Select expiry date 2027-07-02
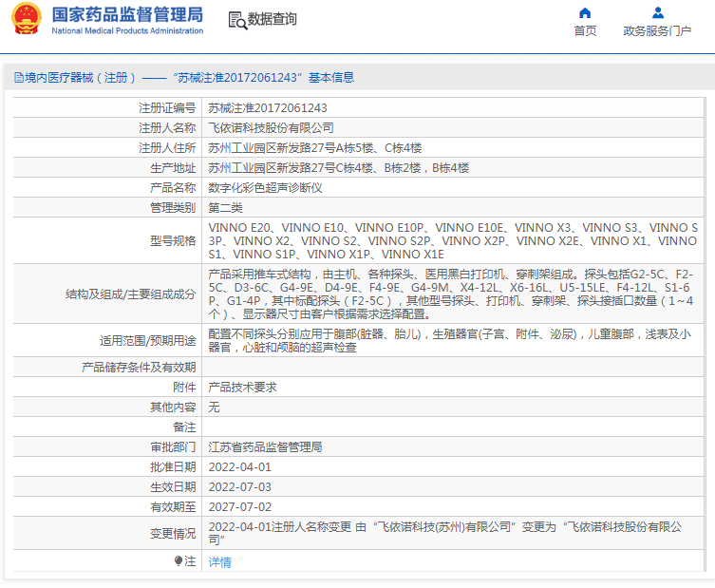Image resolution: width=715 pixels, height=588 pixels. pos(240,507)
